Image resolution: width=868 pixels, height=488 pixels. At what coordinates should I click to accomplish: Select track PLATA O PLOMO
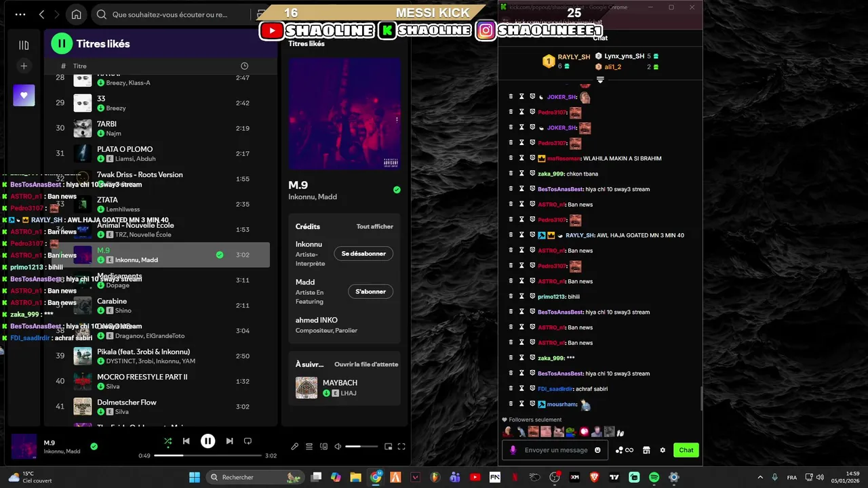(161, 153)
